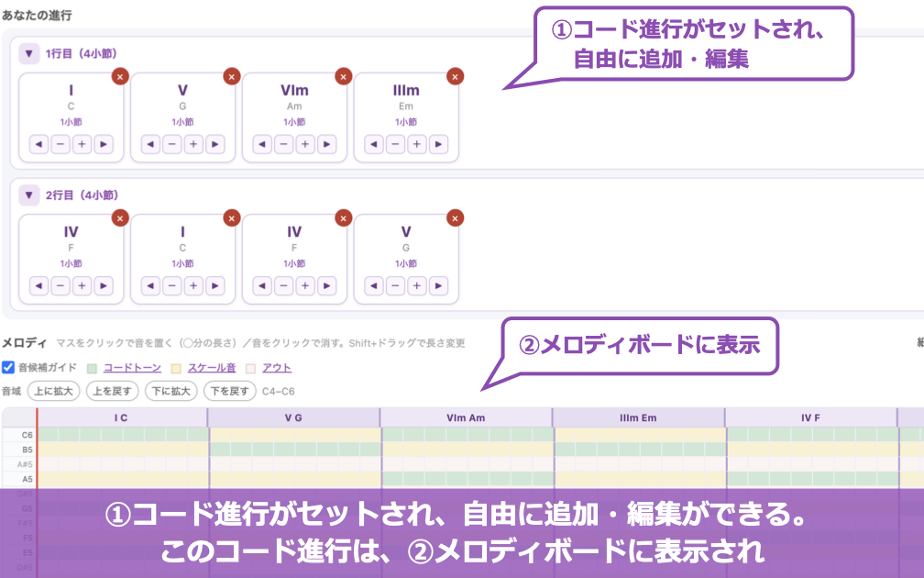Click the 上に拡大 range button

click(x=53, y=391)
